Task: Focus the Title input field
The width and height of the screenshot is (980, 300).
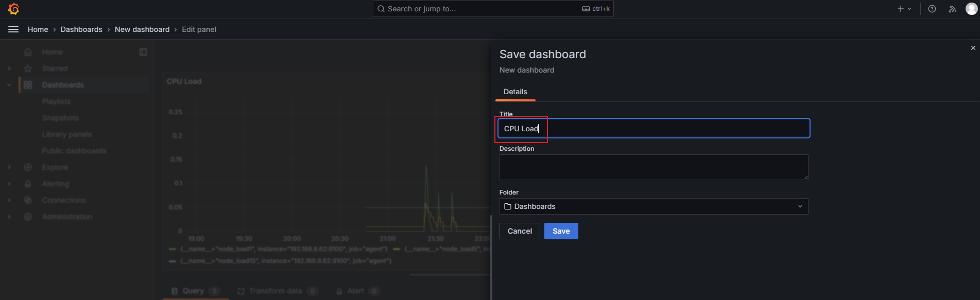Action: click(653, 128)
